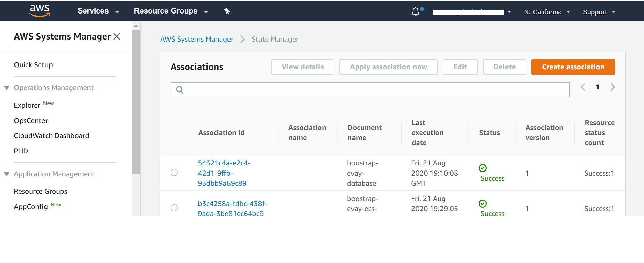Viewport: 644px width, 263px height.
Task: Click the pin shortcut icon in navbar
Action: click(x=227, y=11)
